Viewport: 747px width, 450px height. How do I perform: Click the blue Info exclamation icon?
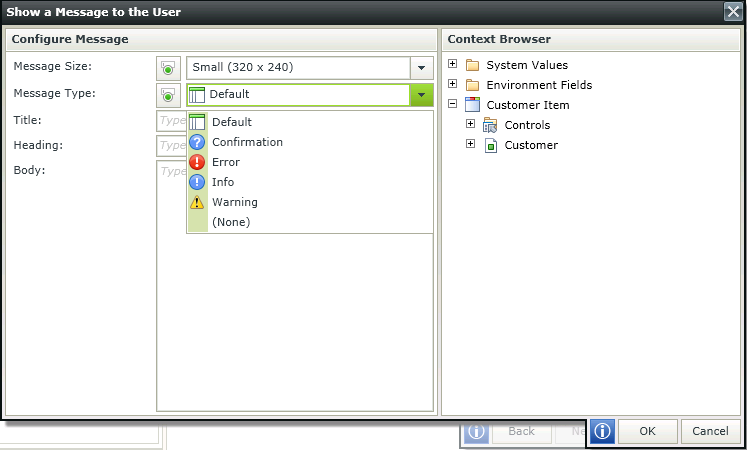point(197,182)
